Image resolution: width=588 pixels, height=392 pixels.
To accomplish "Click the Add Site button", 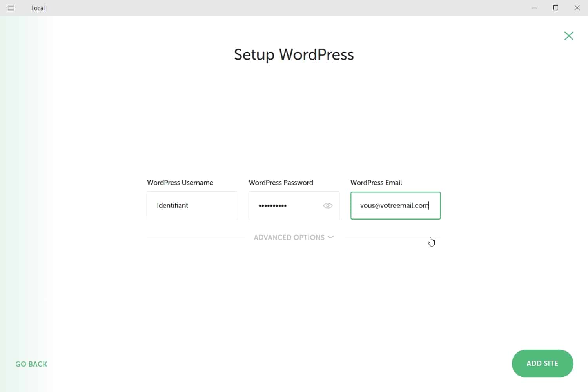I will [x=543, y=363].
